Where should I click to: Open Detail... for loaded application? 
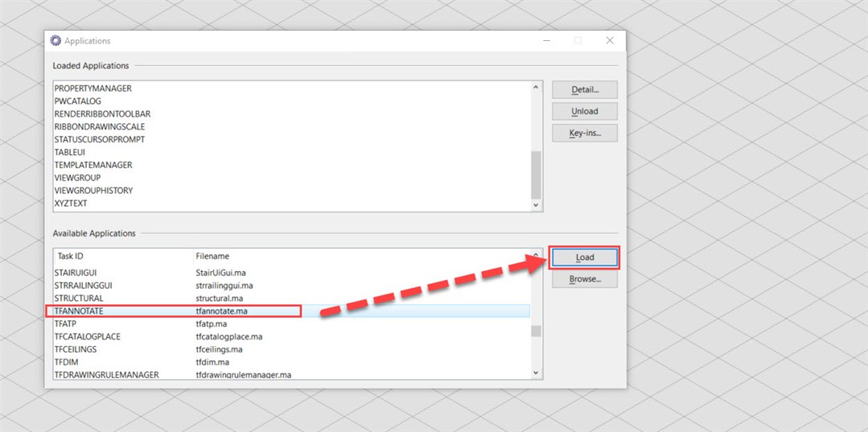585,89
